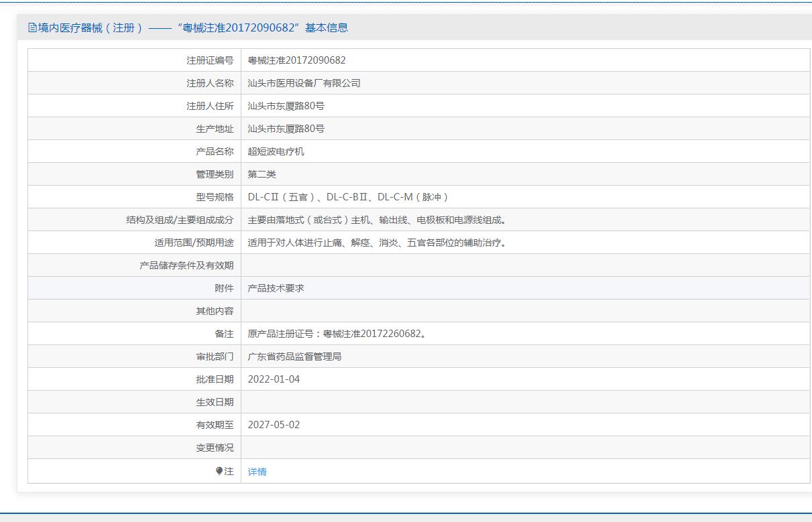Image resolution: width=812 pixels, height=522 pixels.
Task: Click the management category value 第二类
Action: tap(262, 174)
